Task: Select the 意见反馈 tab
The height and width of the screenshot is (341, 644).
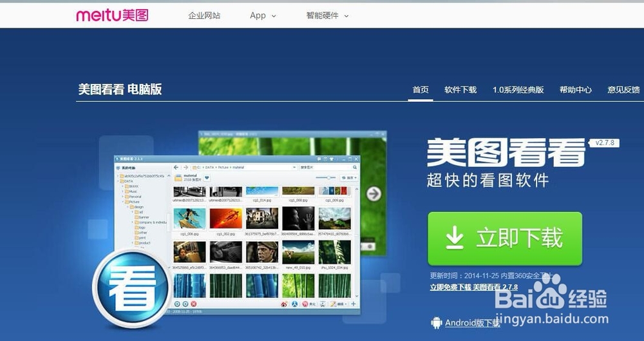Action: [x=623, y=90]
